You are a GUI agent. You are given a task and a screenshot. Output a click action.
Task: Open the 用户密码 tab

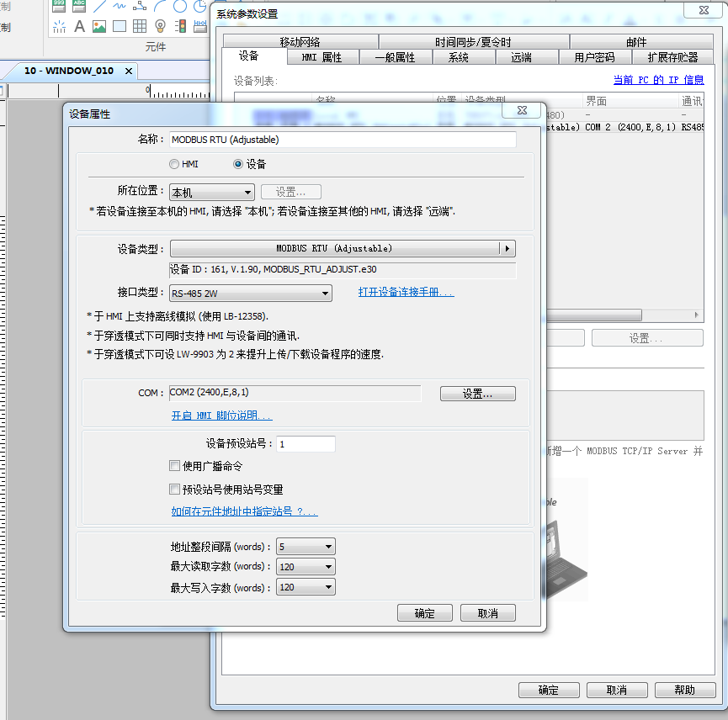tap(594, 57)
